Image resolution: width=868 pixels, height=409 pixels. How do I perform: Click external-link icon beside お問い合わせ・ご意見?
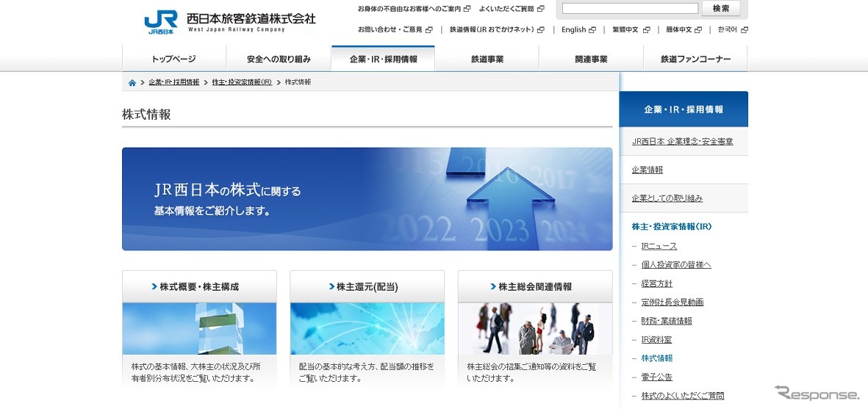point(429,30)
